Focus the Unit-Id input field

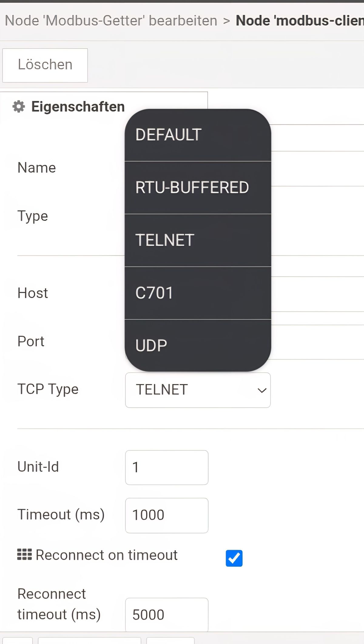(167, 467)
